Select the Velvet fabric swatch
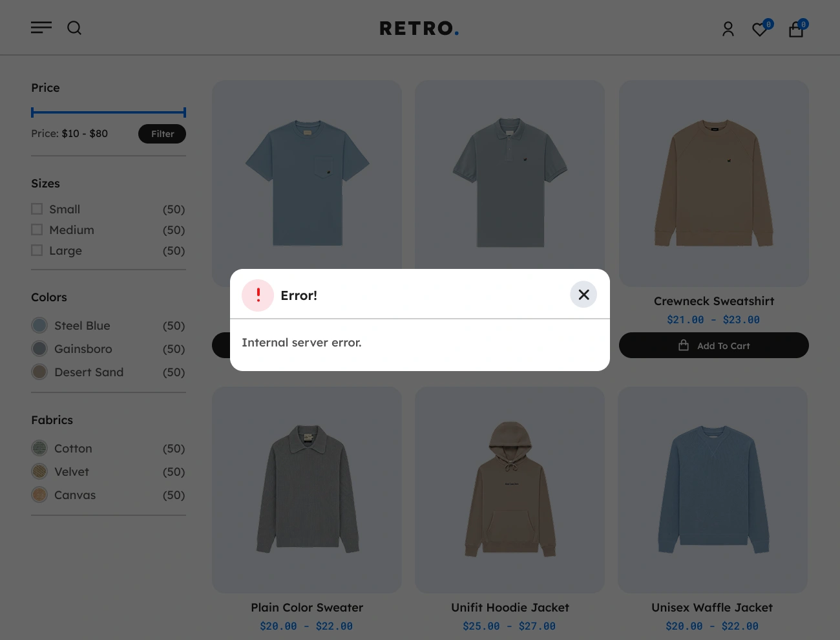840x640 pixels. click(39, 471)
